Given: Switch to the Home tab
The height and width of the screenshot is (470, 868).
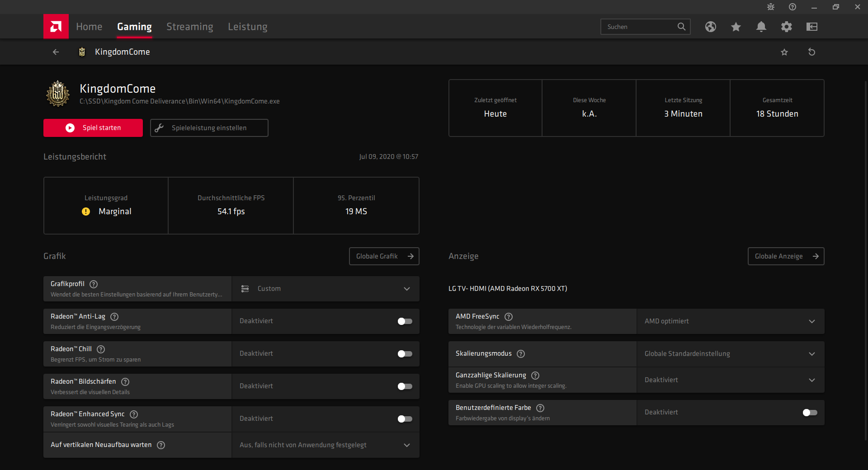Looking at the screenshot, I should coord(89,27).
